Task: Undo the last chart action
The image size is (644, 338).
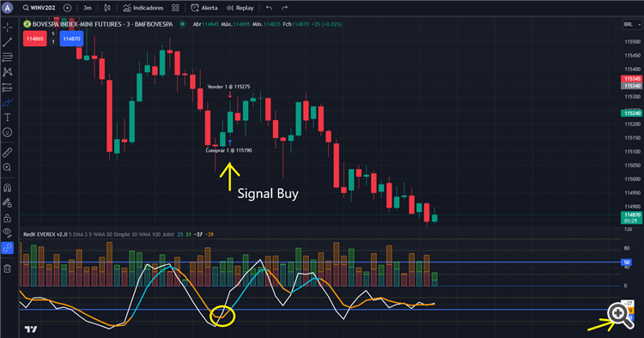Action: (269, 8)
